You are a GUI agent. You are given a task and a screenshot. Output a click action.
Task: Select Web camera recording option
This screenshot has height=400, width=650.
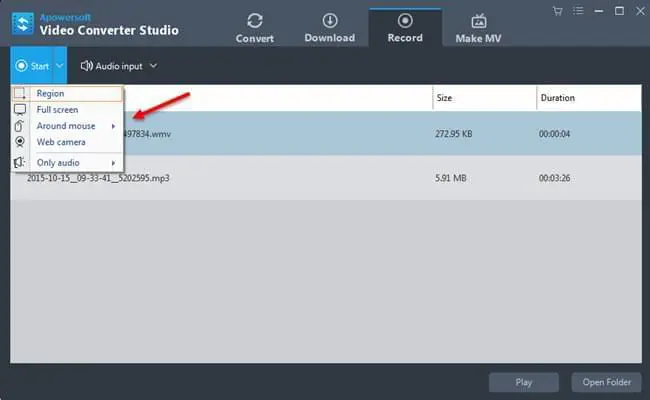68,142
